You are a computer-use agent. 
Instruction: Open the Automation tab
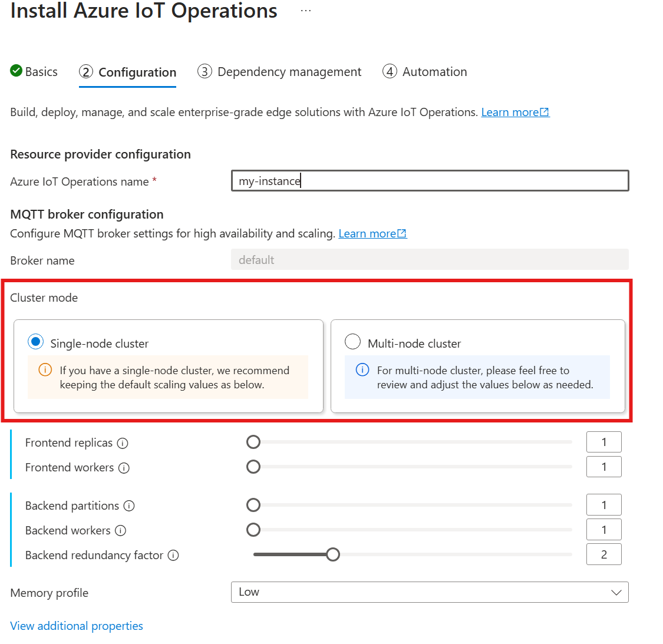tap(424, 71)
